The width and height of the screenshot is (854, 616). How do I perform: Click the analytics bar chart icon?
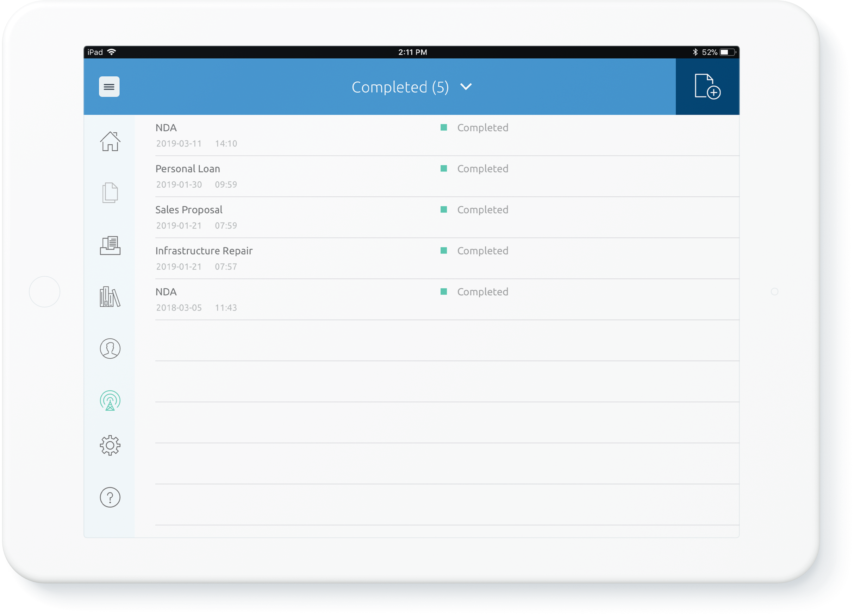click(x=110, y=297)
